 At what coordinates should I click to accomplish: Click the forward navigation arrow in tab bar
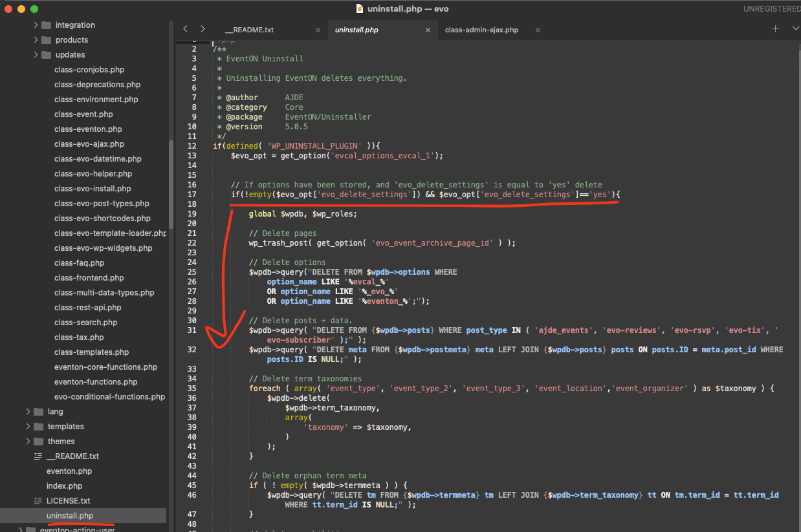203,29
